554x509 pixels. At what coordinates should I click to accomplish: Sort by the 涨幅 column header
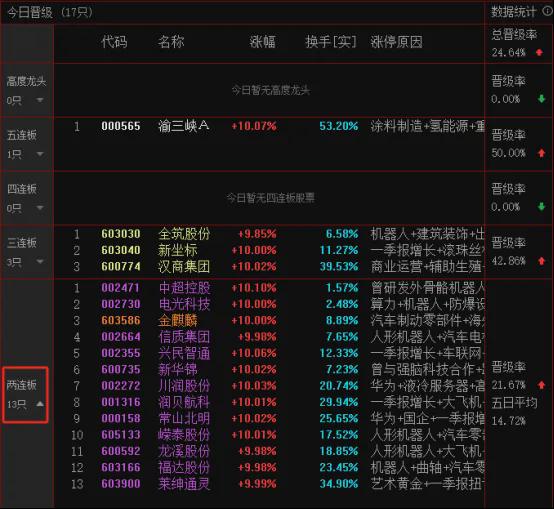click(262, 42)
